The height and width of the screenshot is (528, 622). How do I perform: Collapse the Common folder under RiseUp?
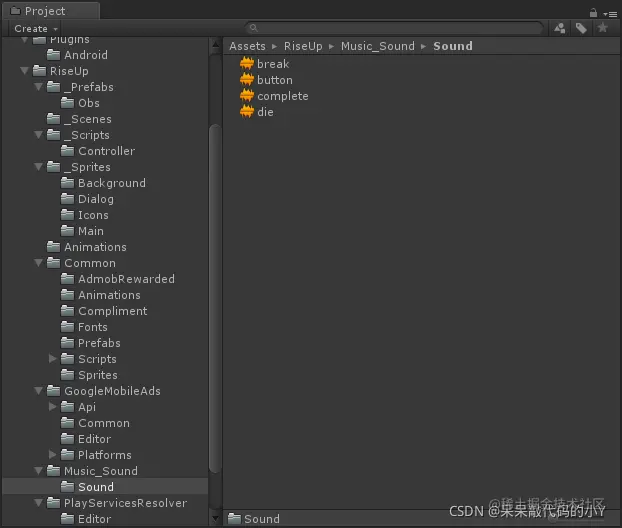[38, 263]
